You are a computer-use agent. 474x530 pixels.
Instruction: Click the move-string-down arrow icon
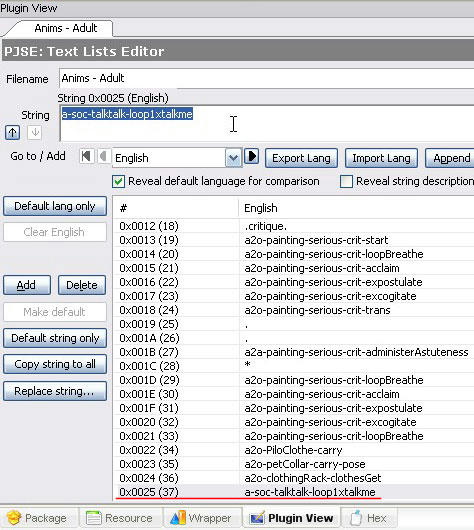coord(34,132)
